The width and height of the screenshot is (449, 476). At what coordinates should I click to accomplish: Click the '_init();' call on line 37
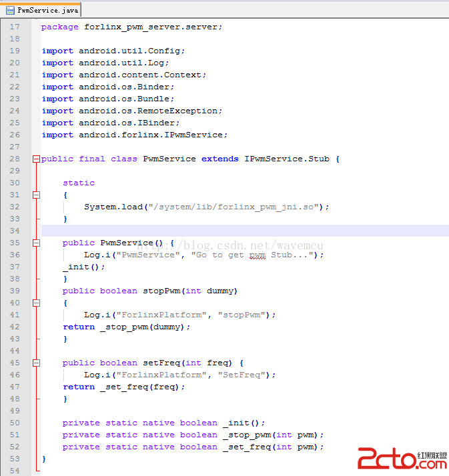pyautogui.click(x=84, y=267)
